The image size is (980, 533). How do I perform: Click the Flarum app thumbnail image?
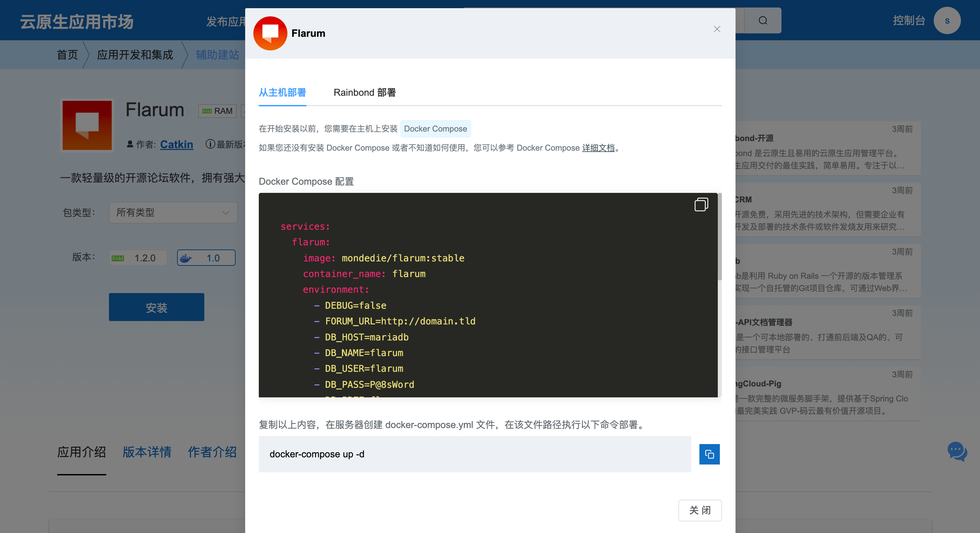87,125
